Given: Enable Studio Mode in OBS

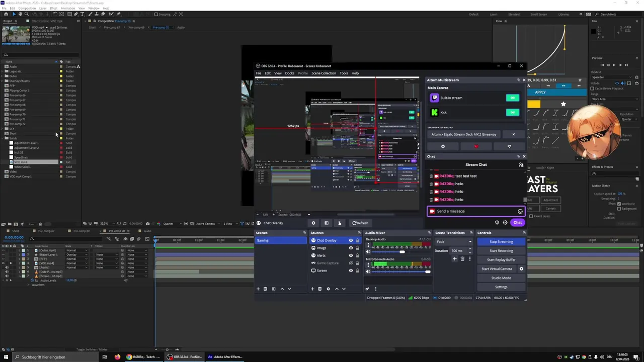Looking at the screenshot, I should (501, 278).
